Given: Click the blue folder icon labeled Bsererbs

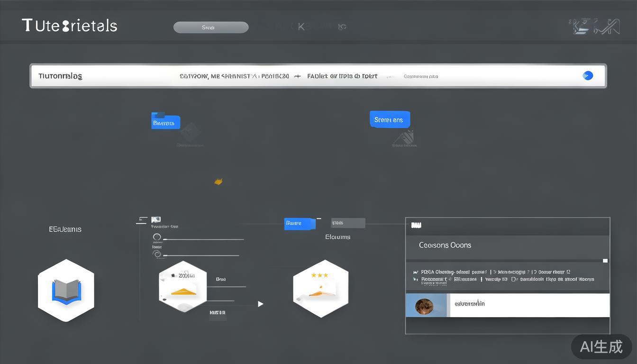Looking at the screenshot, I should pyautogui.click(x=165, y=121).
